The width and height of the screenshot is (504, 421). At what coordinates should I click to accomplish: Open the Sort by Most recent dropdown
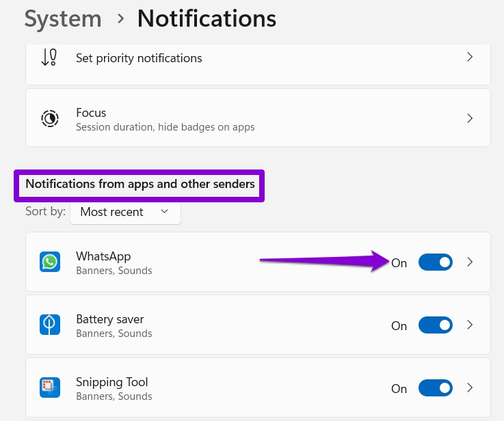click(125, 212)
